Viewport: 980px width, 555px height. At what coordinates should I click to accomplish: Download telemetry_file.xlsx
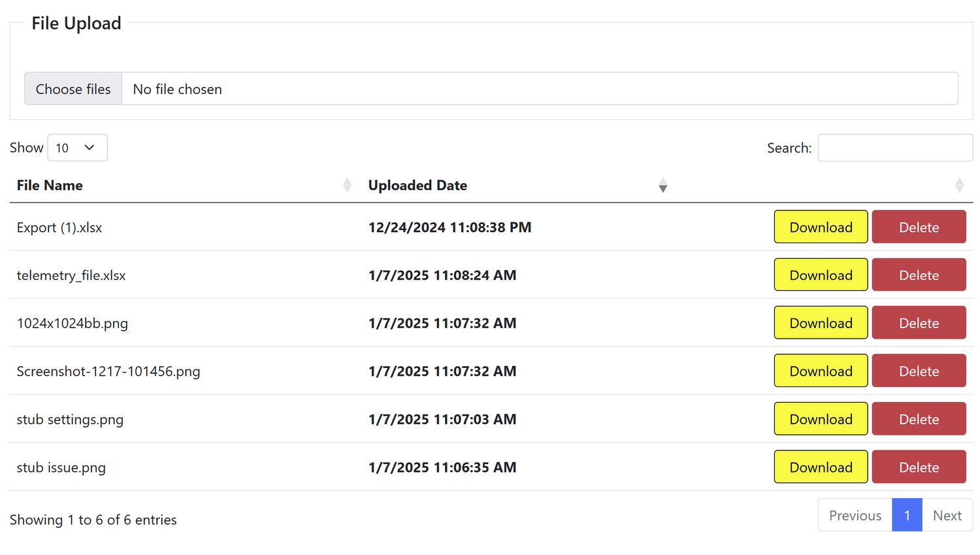(x=821, y=275)
